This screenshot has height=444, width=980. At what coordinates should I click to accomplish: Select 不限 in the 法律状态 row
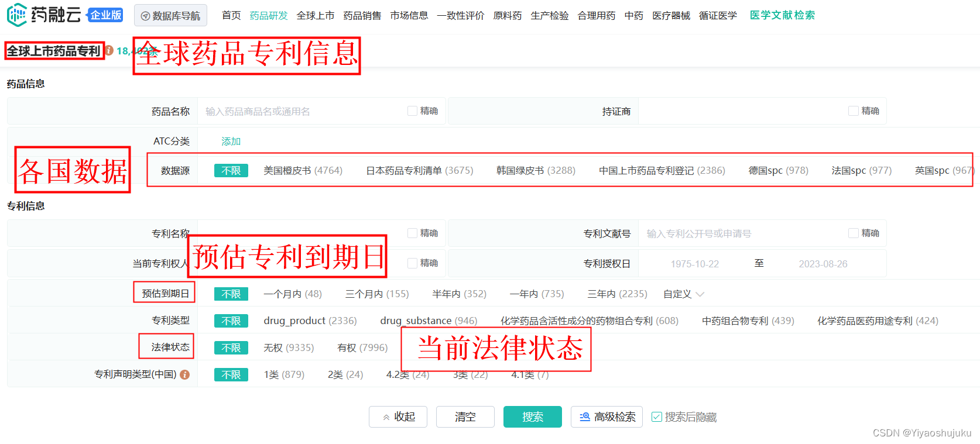click(x=231, y=347)
